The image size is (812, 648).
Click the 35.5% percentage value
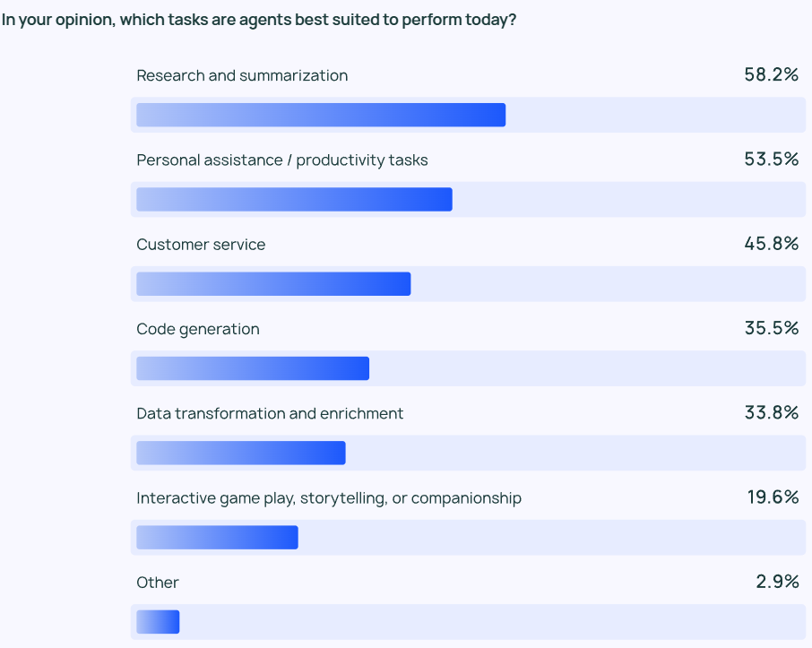coord(772,328)
